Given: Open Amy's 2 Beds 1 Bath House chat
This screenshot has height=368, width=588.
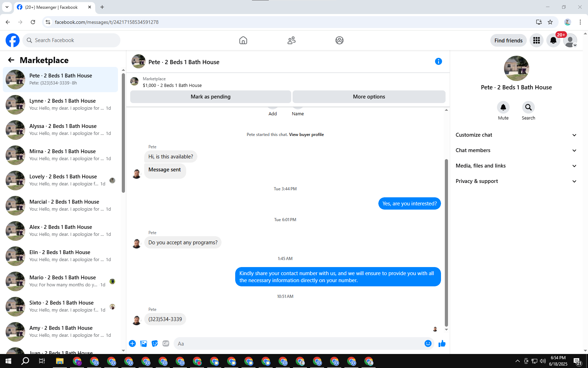Looking at the screenshot, I should click(x=61, y=332).
